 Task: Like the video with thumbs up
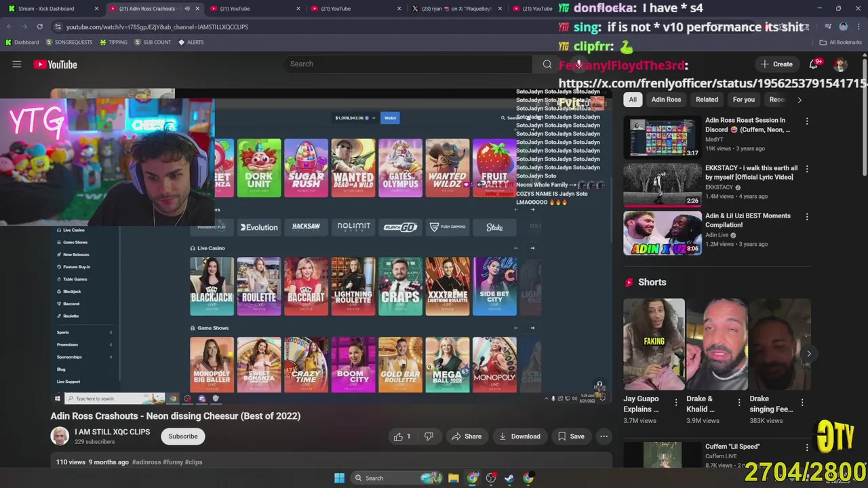[403, 436]
